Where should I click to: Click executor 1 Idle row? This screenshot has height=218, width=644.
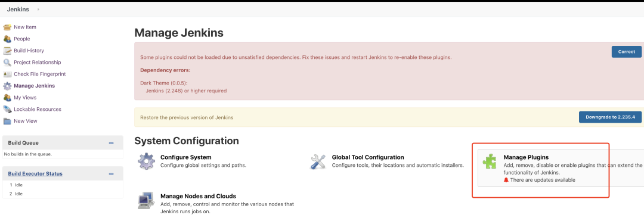63,185
